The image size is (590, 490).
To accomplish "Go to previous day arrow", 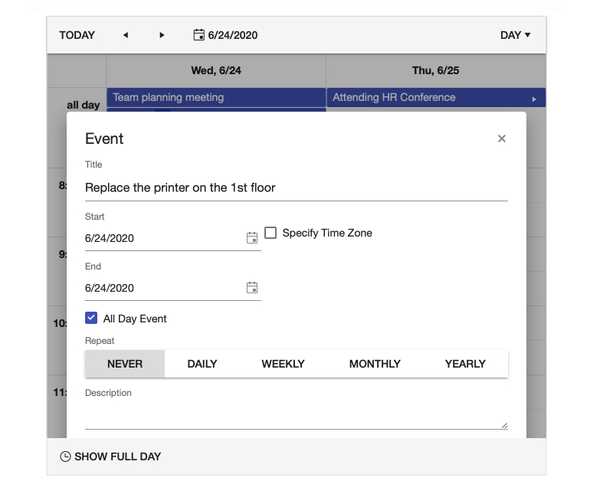I will (x=126, y=35).
